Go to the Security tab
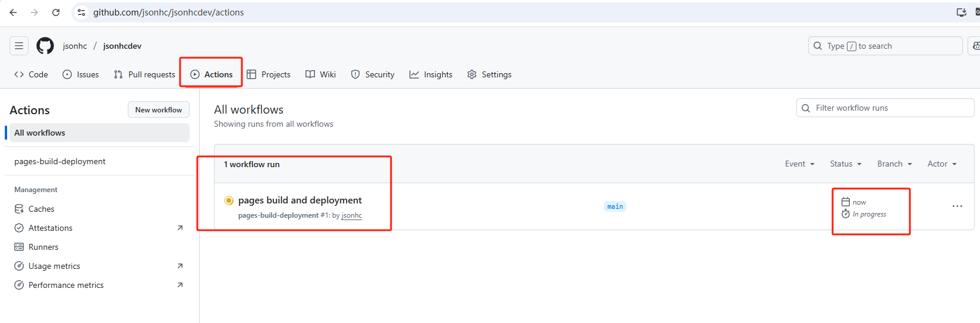Image resolution: width=980 pixels, height=323 pixels. (x=373, y=74)
